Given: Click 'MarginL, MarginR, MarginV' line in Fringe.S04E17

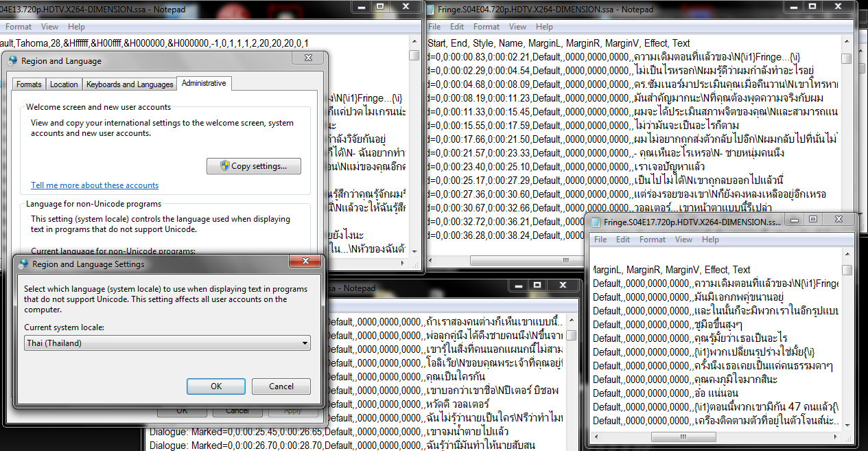Looking at the screenshot, I should pyautogui.click(x=671, y=270).
